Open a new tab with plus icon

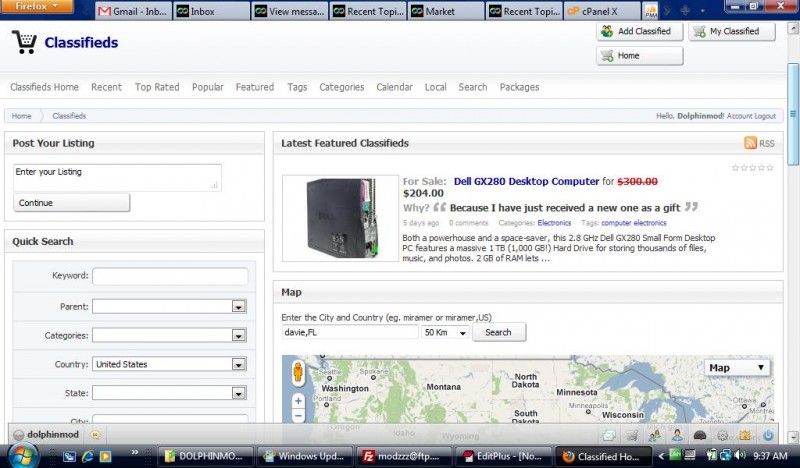685,10
